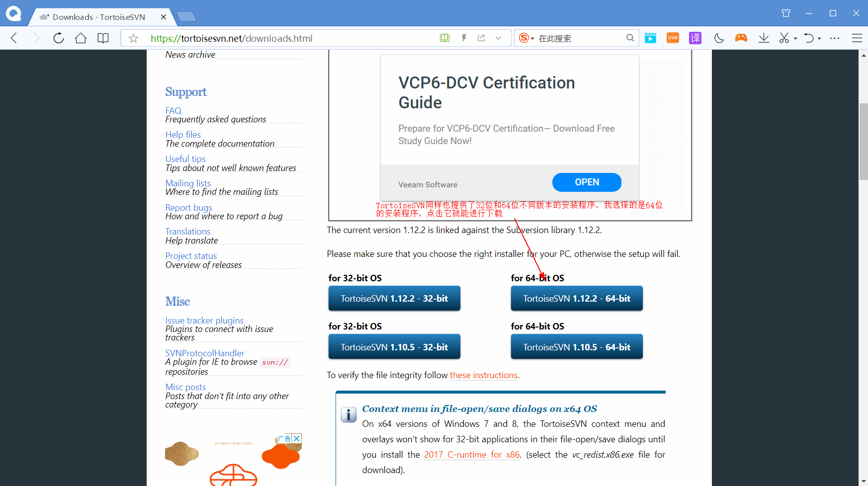Click the lightning speed mode icon
The width and height of the screenshot is (868, 486).
point(464,38)
